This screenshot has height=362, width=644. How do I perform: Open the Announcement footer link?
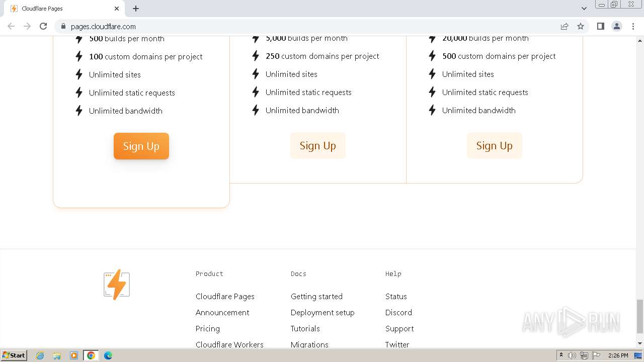pos(222,312)
